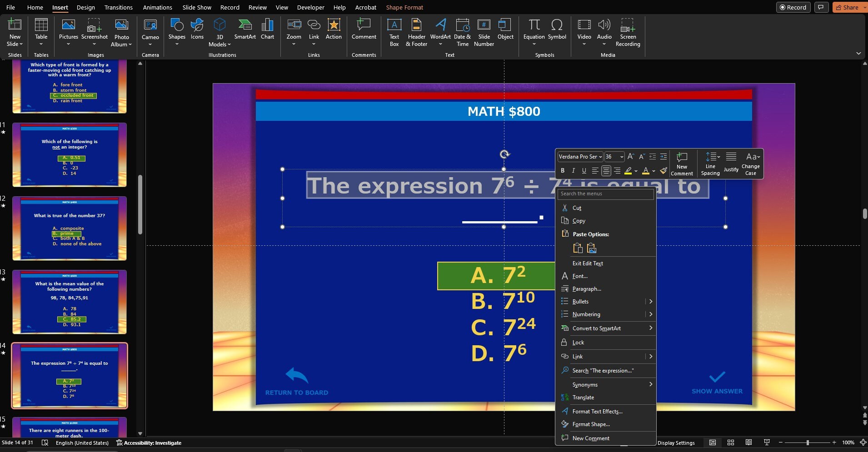
Task: Insert a 3D model
Action: click(219, 32)
